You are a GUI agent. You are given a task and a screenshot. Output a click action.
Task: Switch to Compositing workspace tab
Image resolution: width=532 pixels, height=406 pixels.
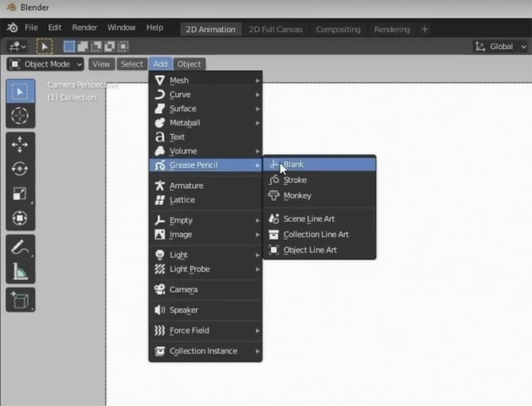(339, 30)
